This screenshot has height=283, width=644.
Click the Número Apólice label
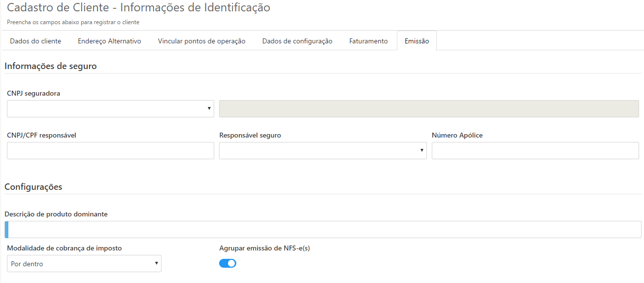point(457,135)
